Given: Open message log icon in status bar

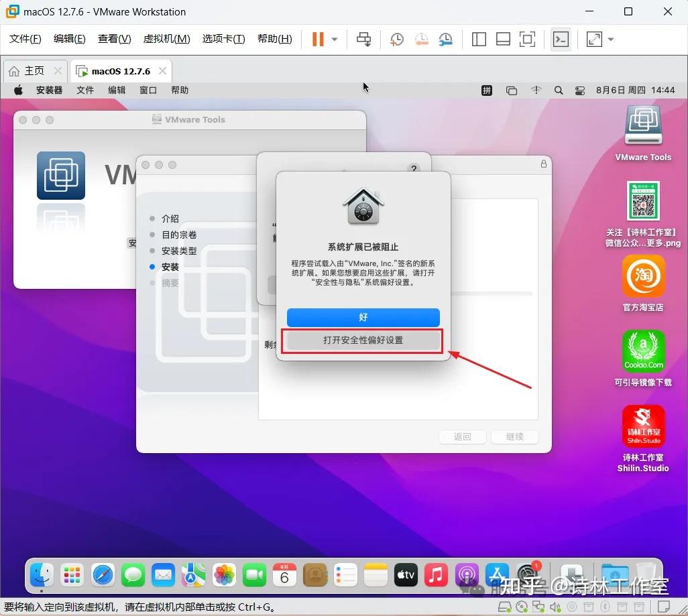Looking at the screenshot, I should (x=663, y=607).
